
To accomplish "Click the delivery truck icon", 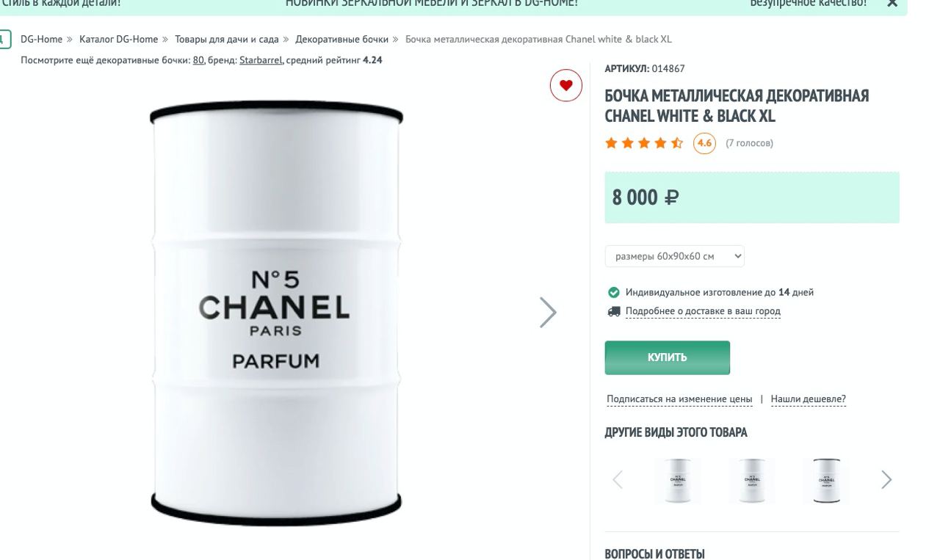I will coord(614,311).
